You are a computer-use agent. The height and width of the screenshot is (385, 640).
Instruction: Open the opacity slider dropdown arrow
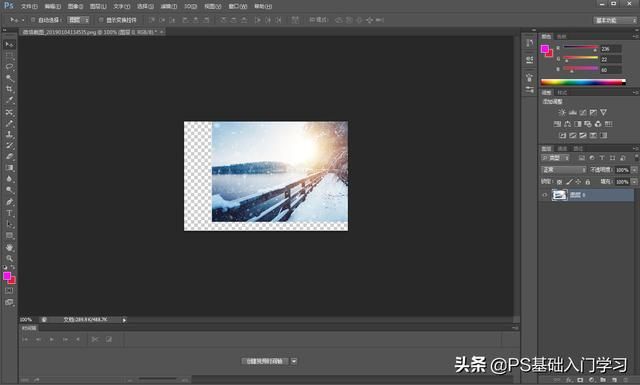coord(634,170)
